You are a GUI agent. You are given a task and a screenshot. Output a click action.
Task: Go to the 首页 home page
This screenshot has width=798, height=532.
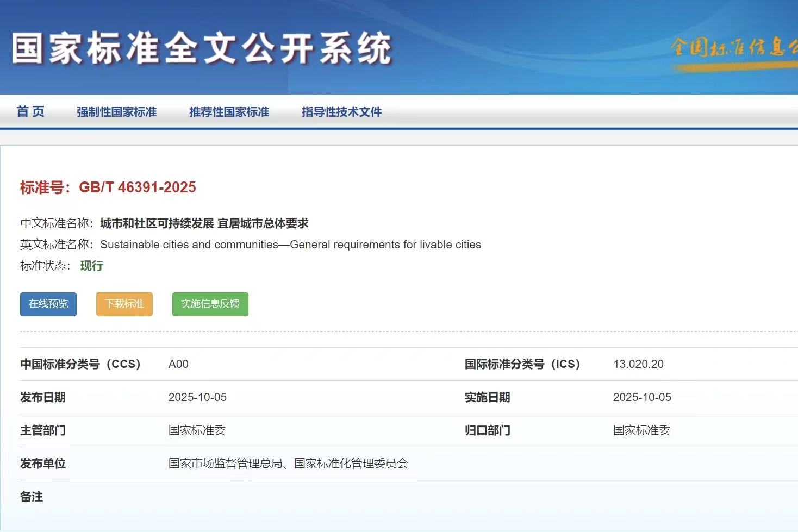[x=30, y=112]
